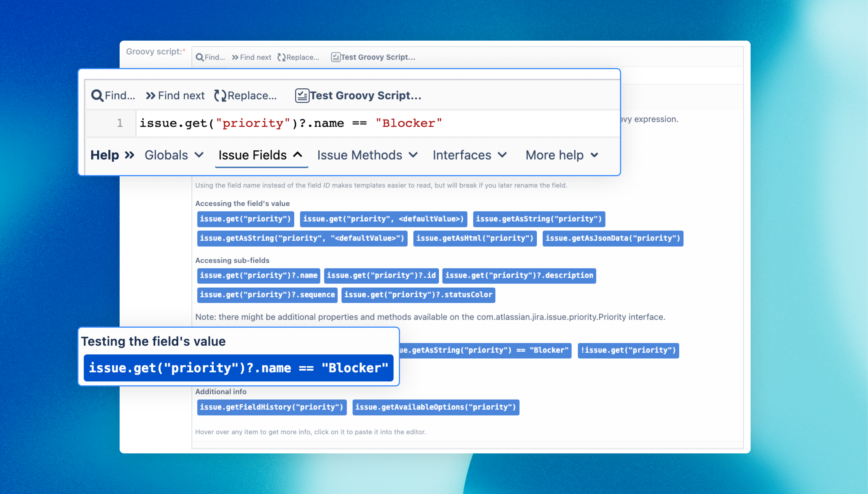Insert the issue.get("priority")?.statusColor snippet
868x494 pixels.
click(418, 295)
